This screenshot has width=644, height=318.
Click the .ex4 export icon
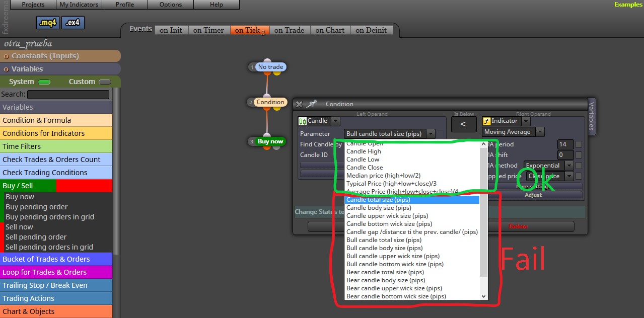(73, 23)
